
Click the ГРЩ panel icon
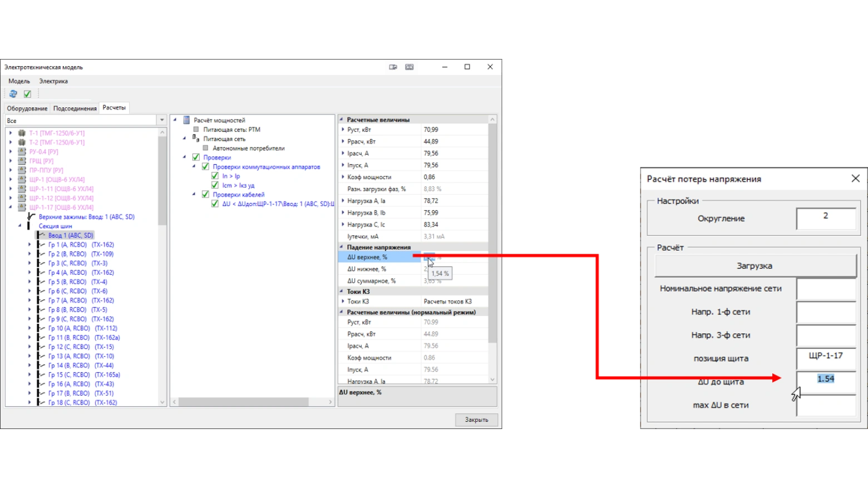pyautogui.click(x=22, y=161)
